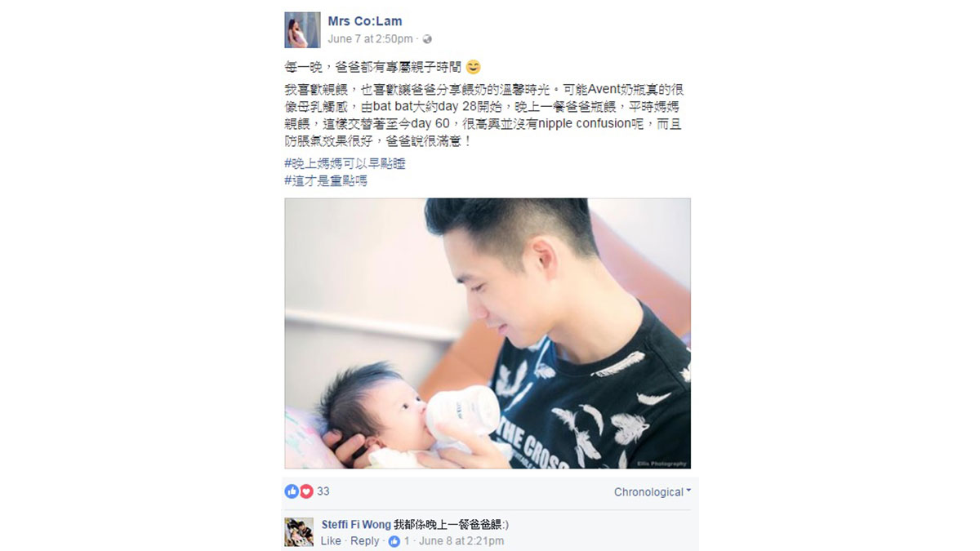Open the June 7 at 2:50pm timestamp
980x551 pixels.
370,39
